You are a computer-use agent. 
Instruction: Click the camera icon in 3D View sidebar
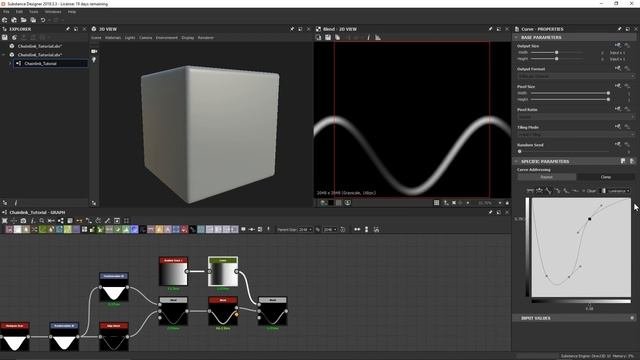click(x=94, y=51)
